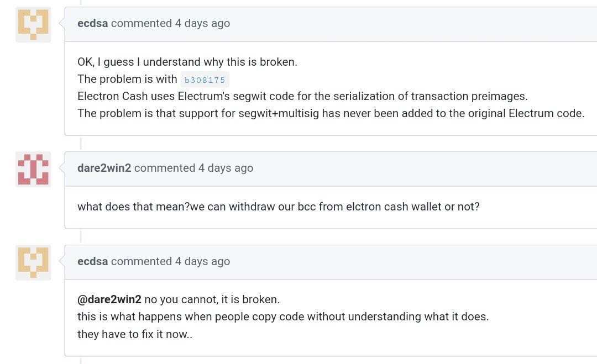Open dare2win2 username in comment header

point(104,168)
